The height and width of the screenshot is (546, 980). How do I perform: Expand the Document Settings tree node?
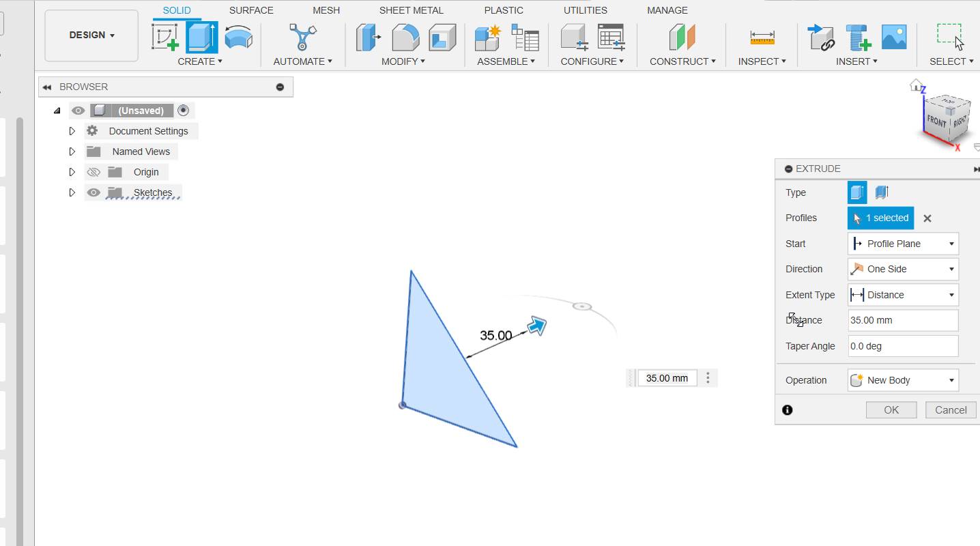[x=72, y=131]
